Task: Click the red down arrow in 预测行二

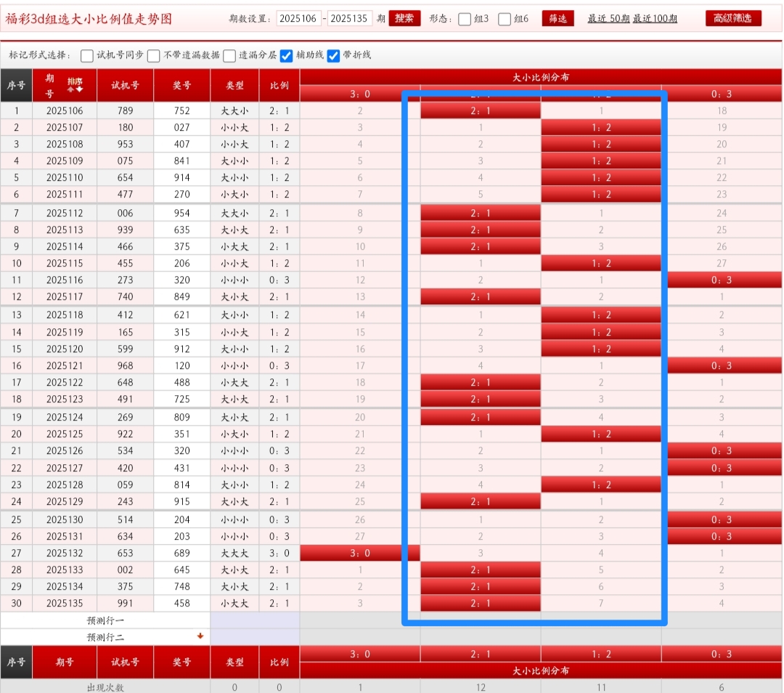Action: click(200, 636)
